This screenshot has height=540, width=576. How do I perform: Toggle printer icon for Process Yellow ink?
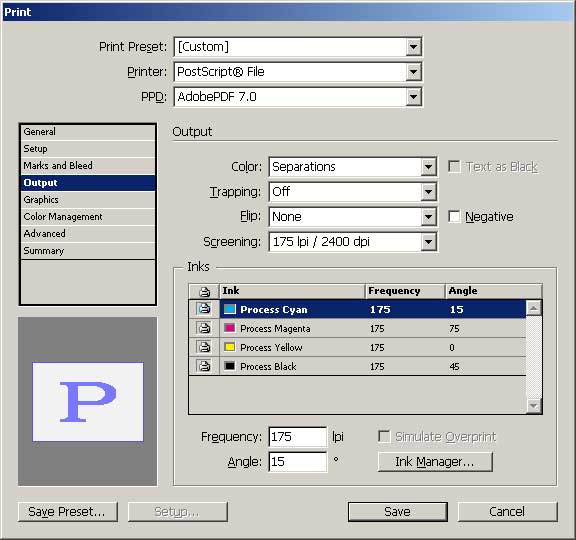click(204, 347)
